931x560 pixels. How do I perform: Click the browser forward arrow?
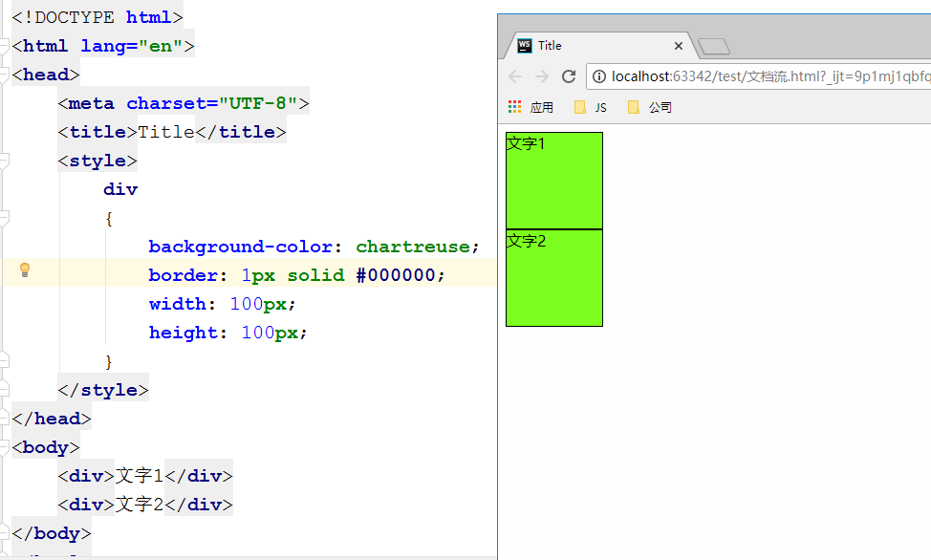tap(542, 76)
